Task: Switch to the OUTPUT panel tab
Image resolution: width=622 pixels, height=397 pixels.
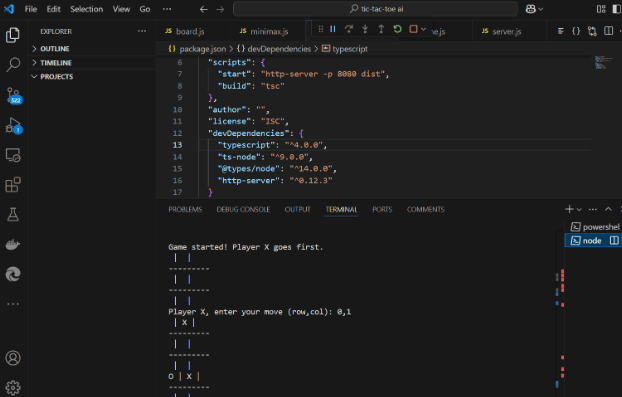Action: point(298,209)
